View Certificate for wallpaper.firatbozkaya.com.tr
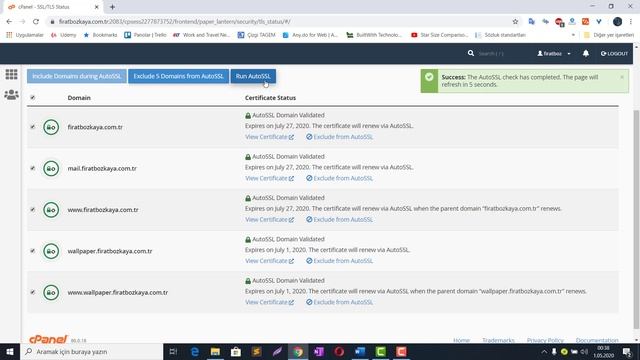The height and width of the screenshot is (360, 640). point(269,261)
